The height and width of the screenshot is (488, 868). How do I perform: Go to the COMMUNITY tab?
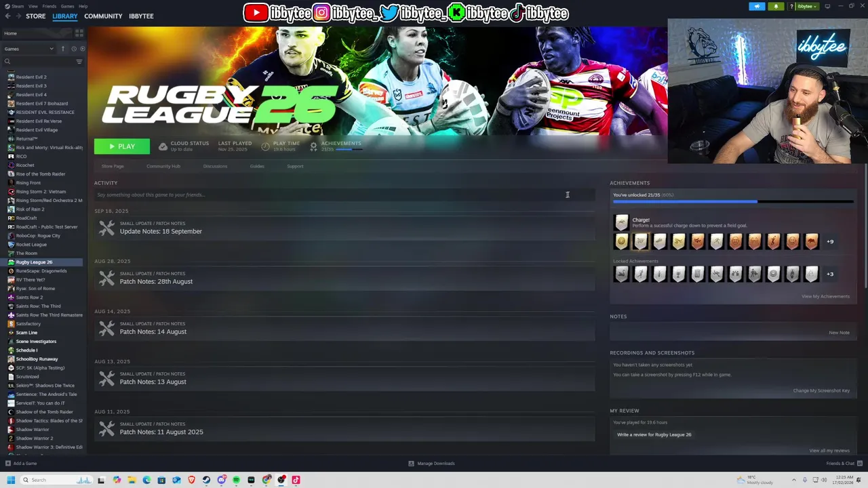pos(103,16)
